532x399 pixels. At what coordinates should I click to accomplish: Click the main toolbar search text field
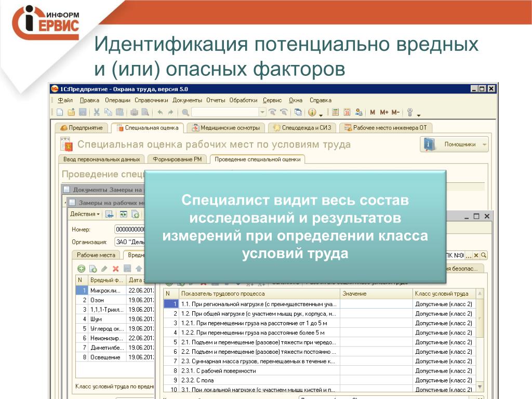pyautogui.click(x=225, y=112)
